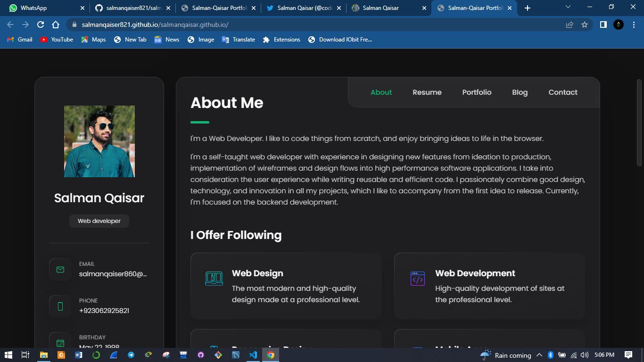This screenshot has height=362, width=644.
Task: Open the YouTube bookmark
Action: [x=57, y=40]
